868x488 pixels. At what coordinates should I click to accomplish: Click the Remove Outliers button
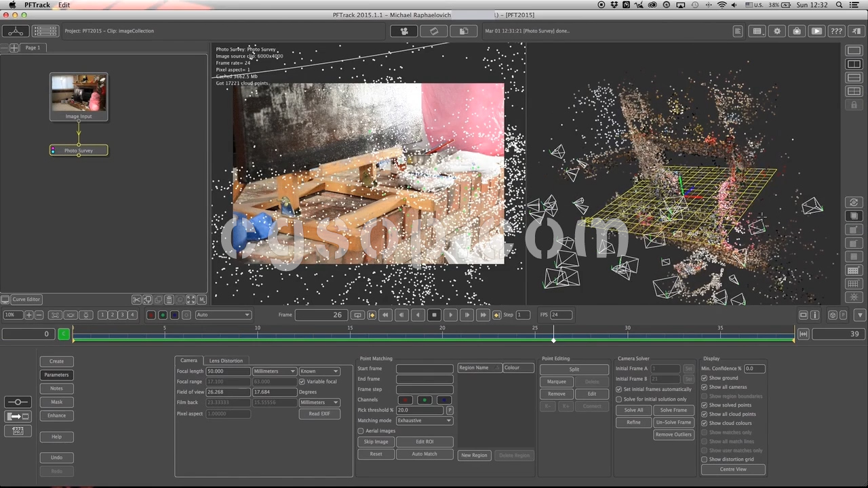tap(673, 434)
